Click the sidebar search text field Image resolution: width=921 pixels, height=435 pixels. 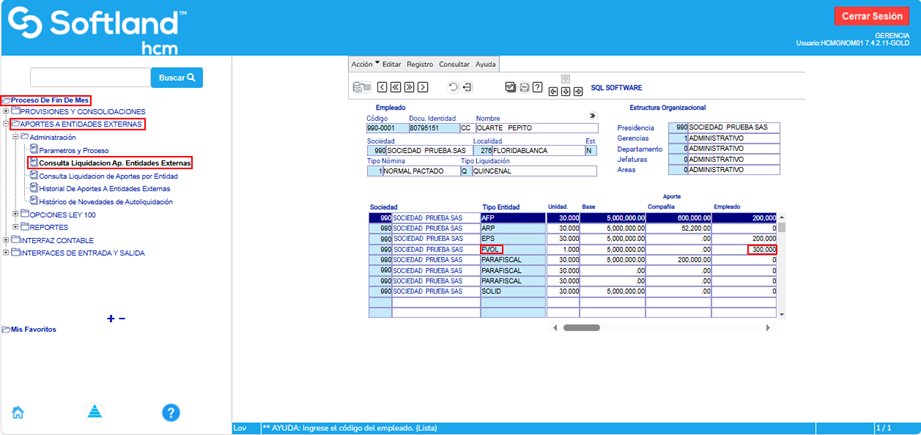click(x=90, y=77)
